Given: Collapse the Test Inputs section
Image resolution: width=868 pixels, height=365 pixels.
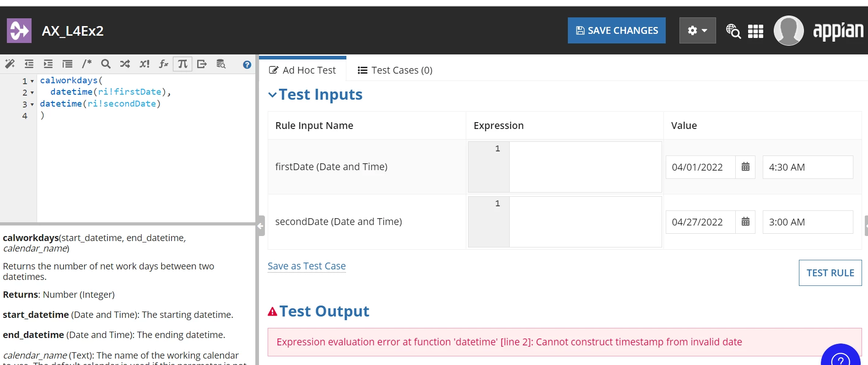Looking at the screenshot, I should tap(273, 95).
